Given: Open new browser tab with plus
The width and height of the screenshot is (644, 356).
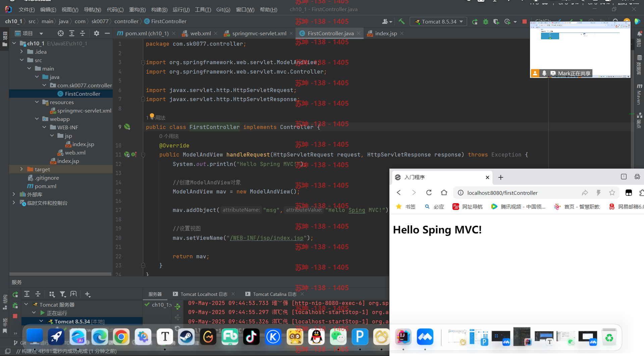Looking at the screenshot, I should 501,177.
